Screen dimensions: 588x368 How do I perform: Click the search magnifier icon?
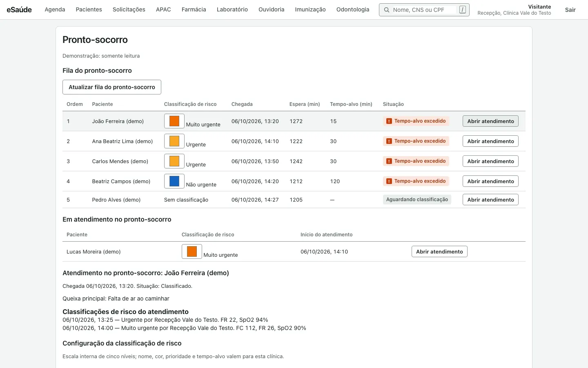click(386, 10)
